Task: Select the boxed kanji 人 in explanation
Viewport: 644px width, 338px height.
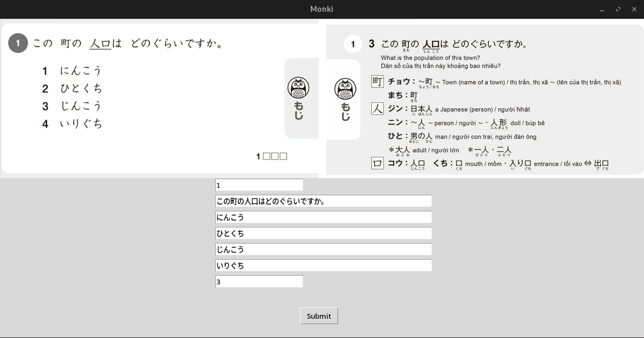Action: click(377, 109)
